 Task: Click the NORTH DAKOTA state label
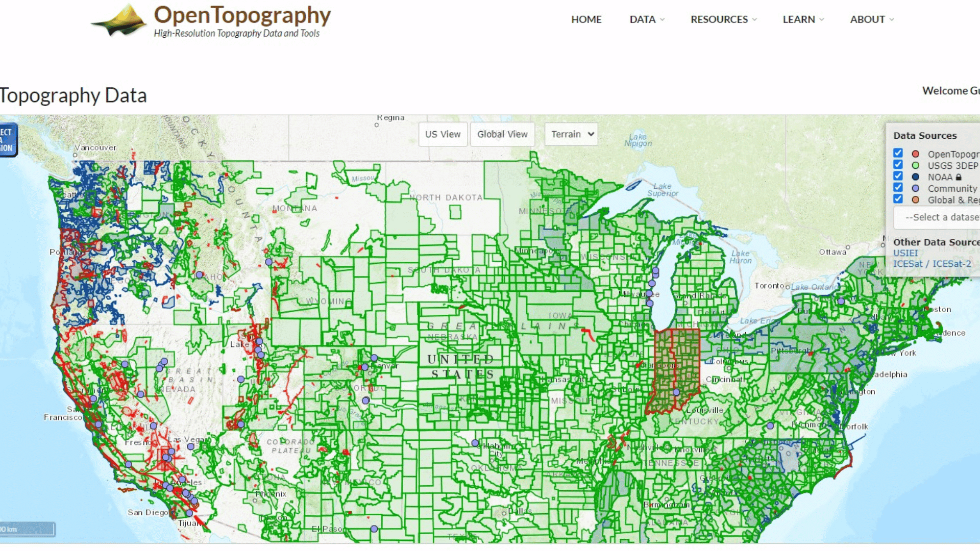click(446, 197)
